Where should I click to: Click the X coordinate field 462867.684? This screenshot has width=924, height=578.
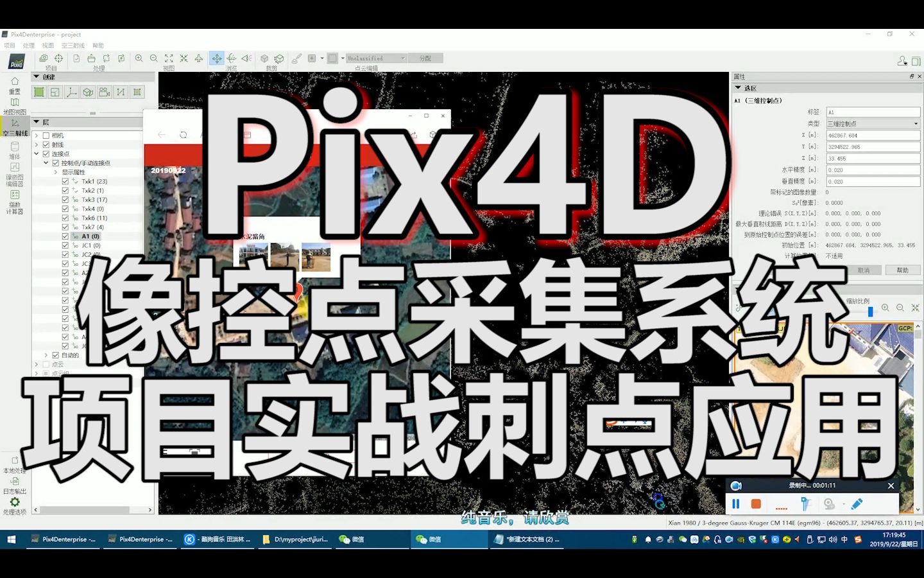click(x=873, y=136)
